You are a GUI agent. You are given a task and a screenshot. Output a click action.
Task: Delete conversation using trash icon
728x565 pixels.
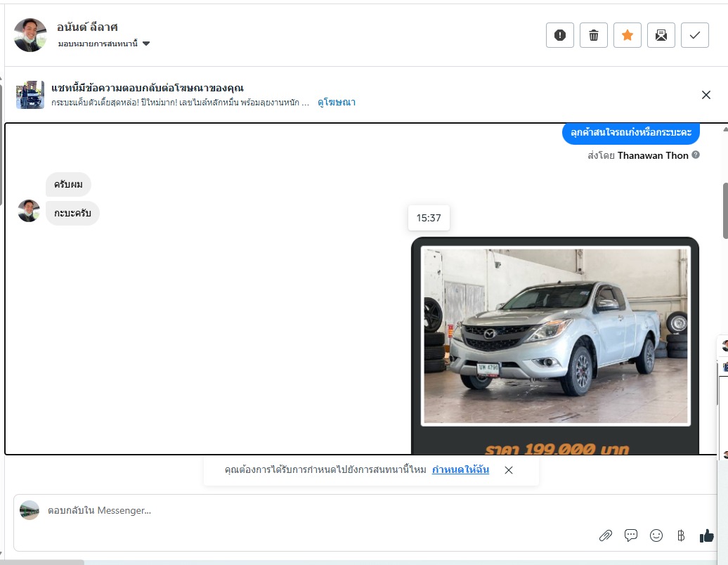[x=594, y=35]
